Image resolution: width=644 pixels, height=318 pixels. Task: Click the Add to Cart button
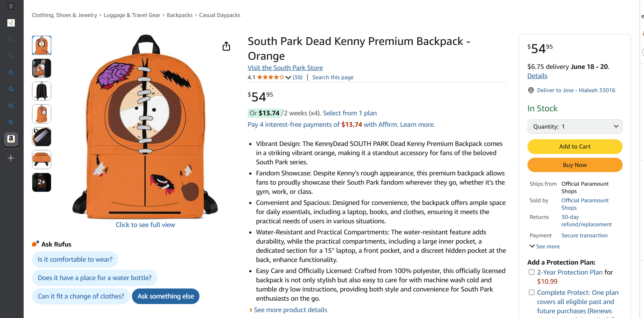tap(575, 146)
